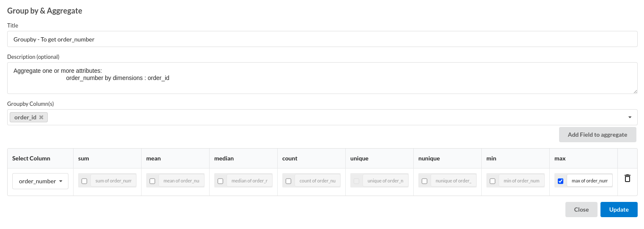Viewport: 644px width, 229px height.
Task: Tick the nunique checkbox
Action: point(425,181)
